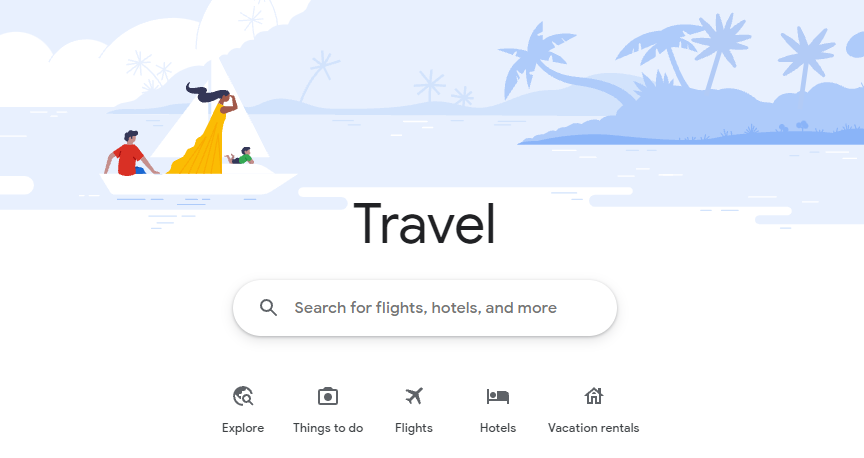The height and width of the screenshot is (458, 864).
Task: Click the Flights airplane icon
Action: tap(414, 396)
